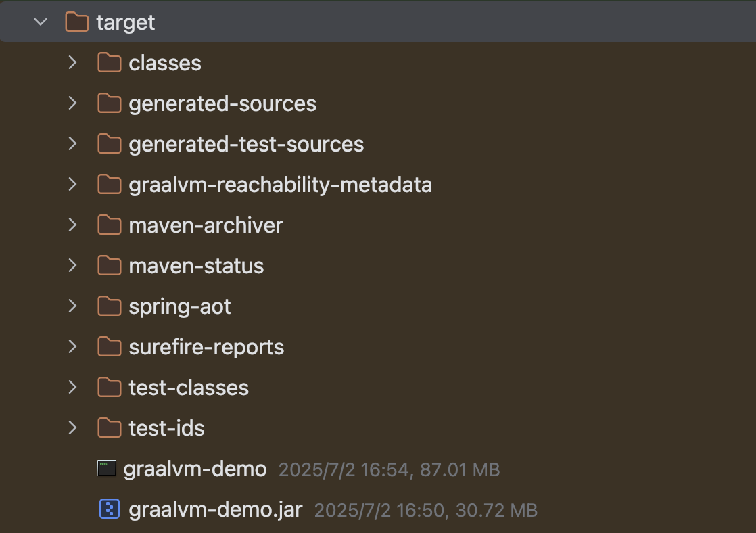
Task: Click the surefire-reports folder icon
Action: [x=110, y=346]
